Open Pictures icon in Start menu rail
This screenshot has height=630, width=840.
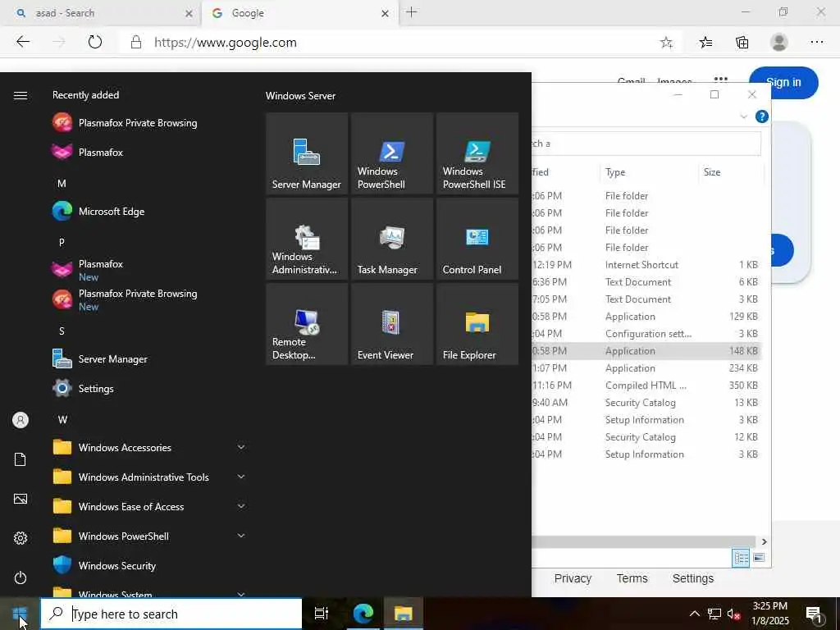coord(21,499)
